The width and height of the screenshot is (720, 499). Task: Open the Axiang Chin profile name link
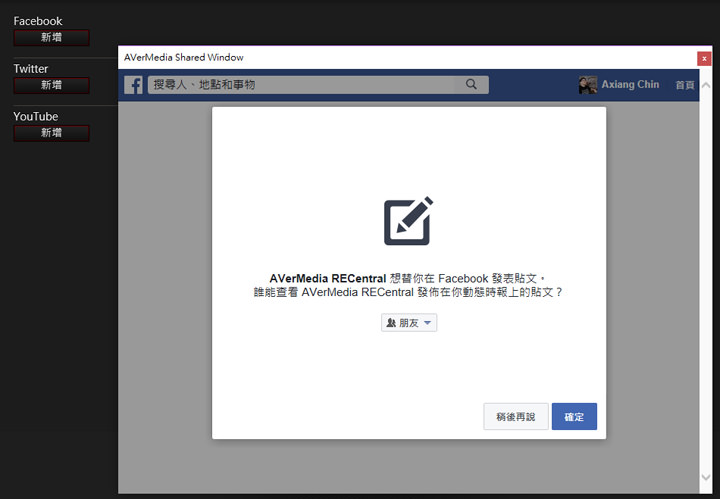coord(630,85)
